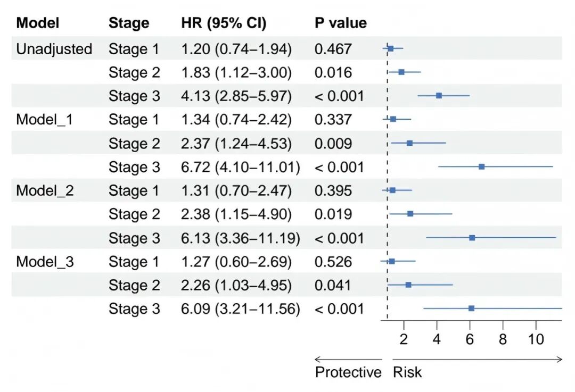
Task: Click the Model_2 Stage 3 square marker
Action: click(472, 238)
